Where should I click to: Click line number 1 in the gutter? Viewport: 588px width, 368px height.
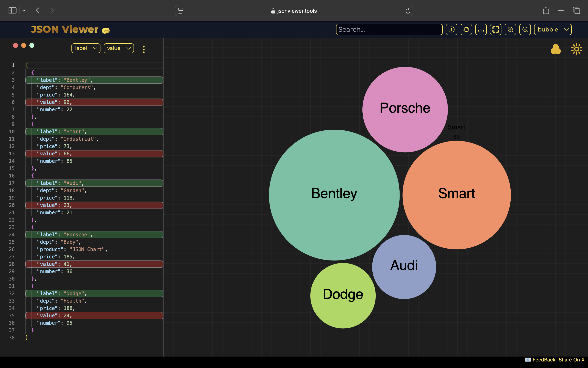pos(13,65)
